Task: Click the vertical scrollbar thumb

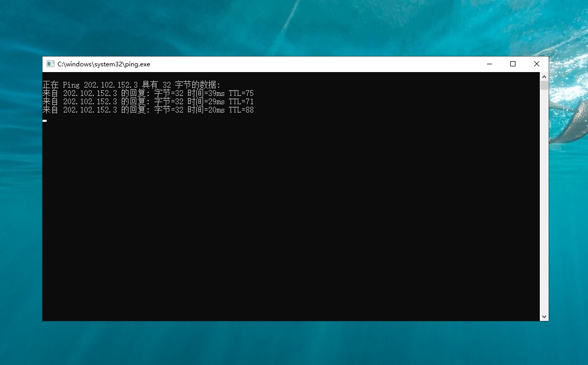Action: tap(544, 85)
